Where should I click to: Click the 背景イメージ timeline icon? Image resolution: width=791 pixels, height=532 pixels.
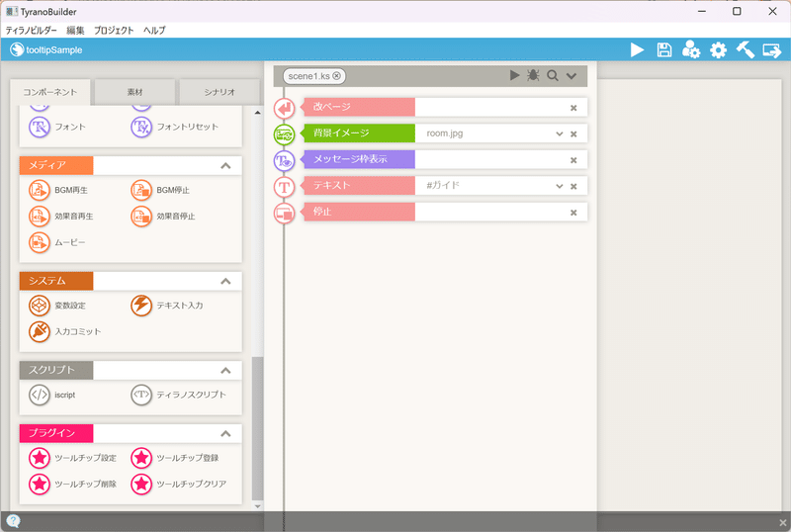click(284, 134)
